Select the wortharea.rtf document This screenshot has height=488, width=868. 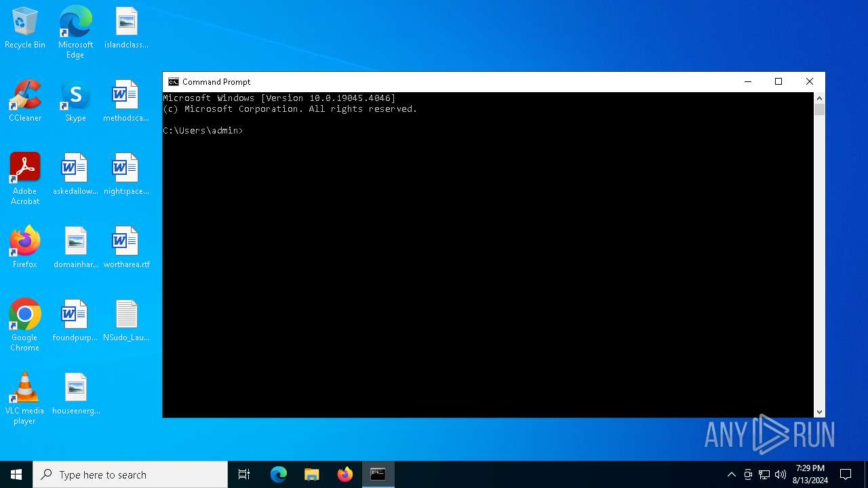point(126,248)
